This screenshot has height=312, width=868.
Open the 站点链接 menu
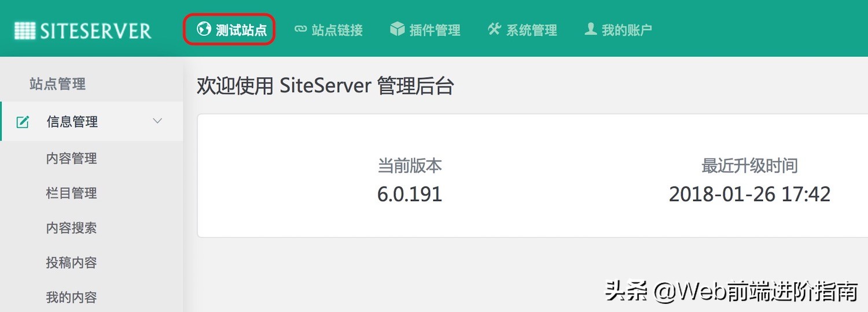(329, 29)
